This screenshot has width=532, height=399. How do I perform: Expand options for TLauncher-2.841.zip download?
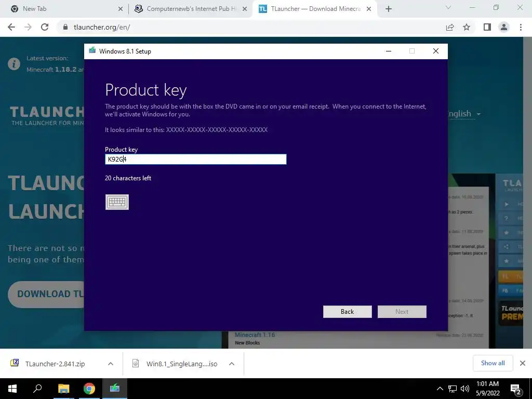111,364
